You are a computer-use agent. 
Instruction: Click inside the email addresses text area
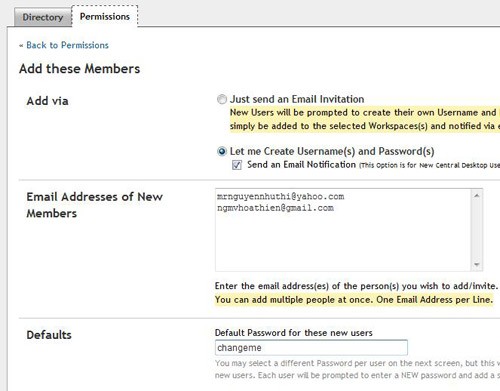[x=343, y=230]
